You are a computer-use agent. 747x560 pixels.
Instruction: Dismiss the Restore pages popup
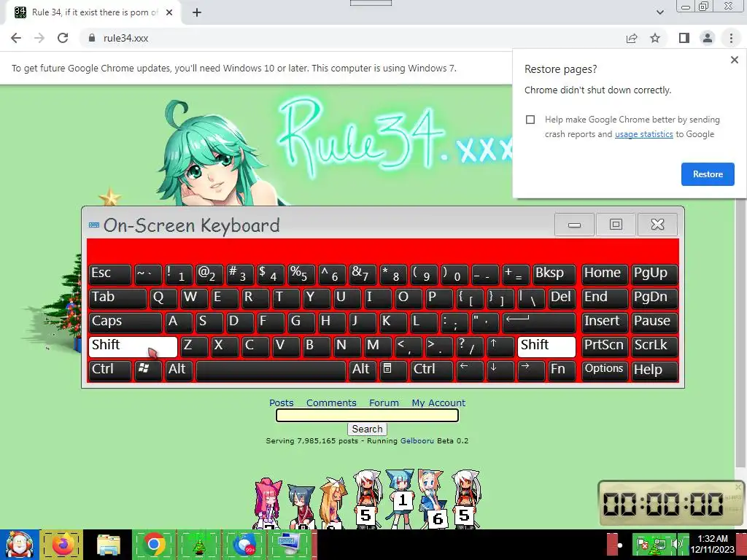tap(734, 60)
